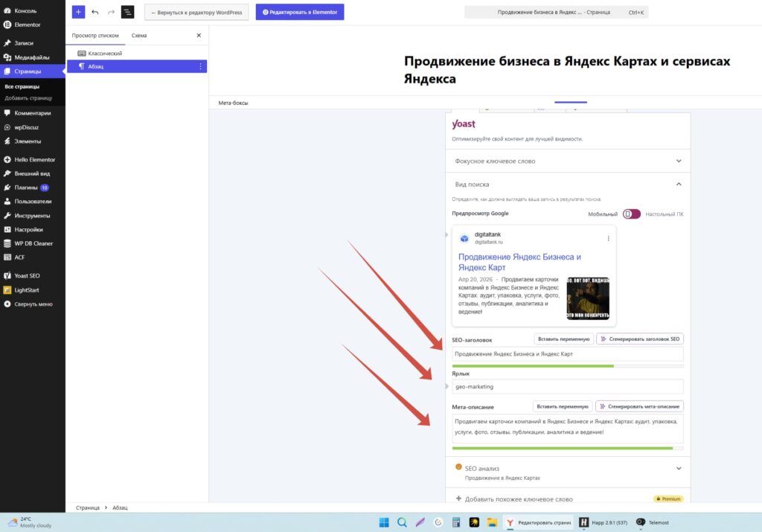Click into the Ярлык slug field

[568, 387]
